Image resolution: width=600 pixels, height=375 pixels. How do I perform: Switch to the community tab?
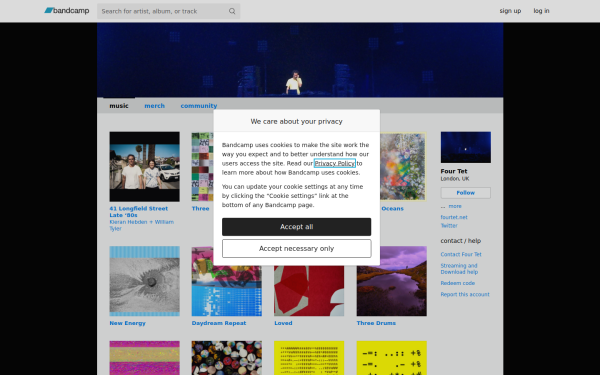coord(199,106)
